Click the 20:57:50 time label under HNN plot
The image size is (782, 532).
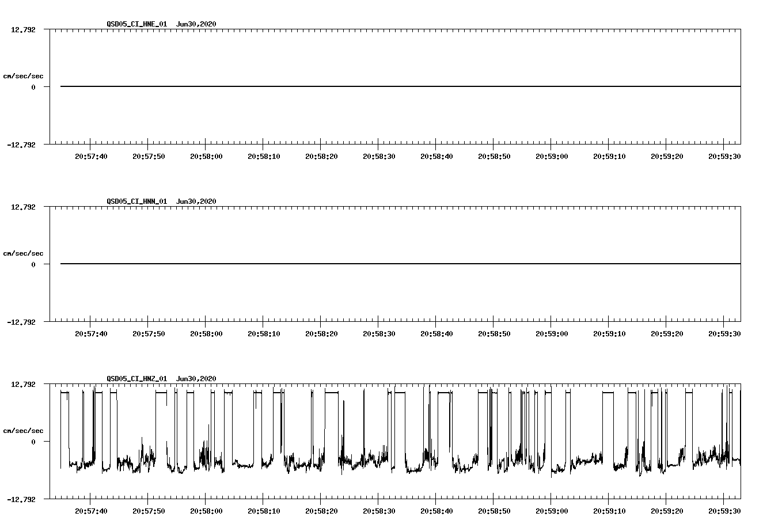(x=149, y=334)
